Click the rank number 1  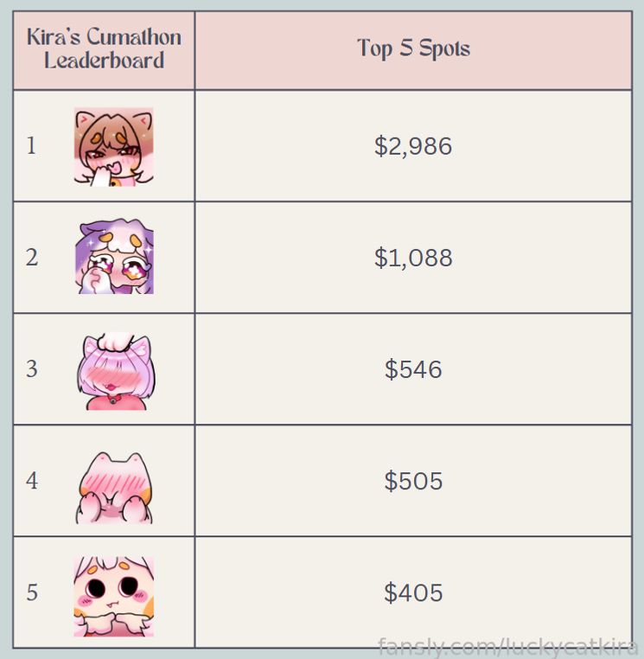31,146
